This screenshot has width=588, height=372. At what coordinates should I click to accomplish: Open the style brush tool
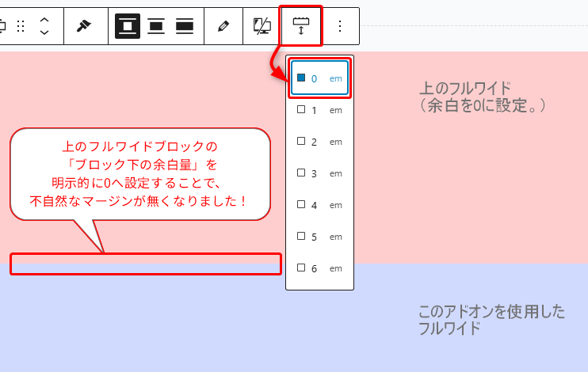[x=83, y=26]
